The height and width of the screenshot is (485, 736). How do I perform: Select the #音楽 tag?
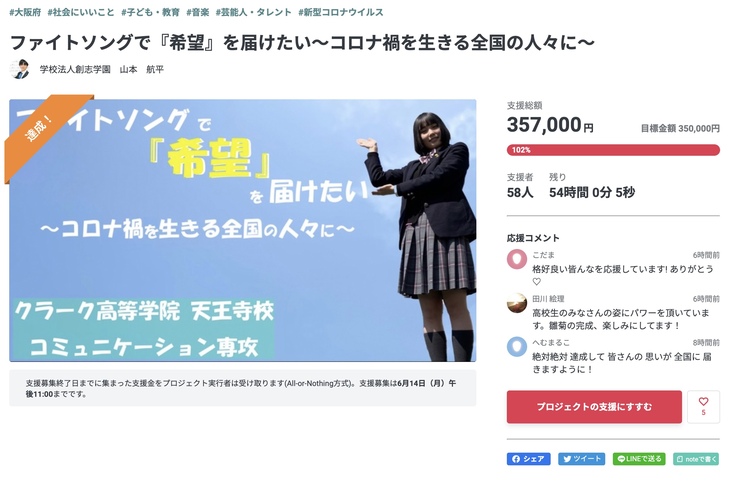[x=198, y=12]
